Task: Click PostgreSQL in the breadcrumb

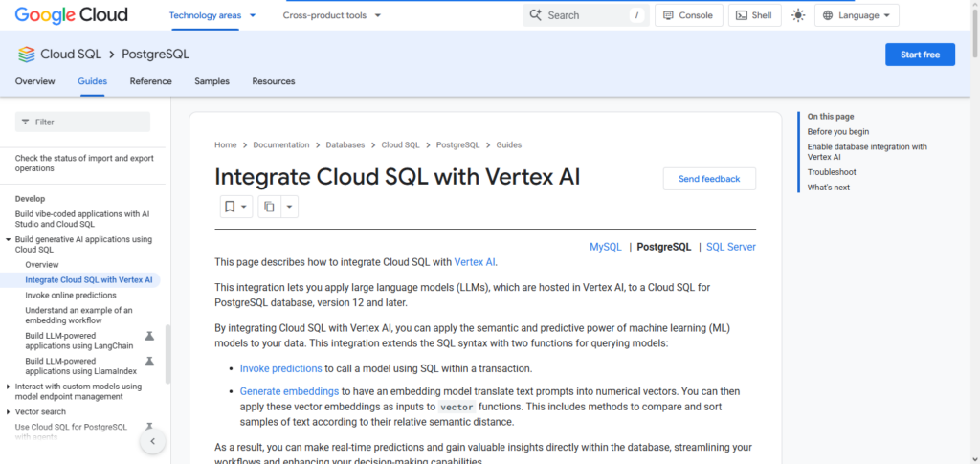Action: [458, 144]
